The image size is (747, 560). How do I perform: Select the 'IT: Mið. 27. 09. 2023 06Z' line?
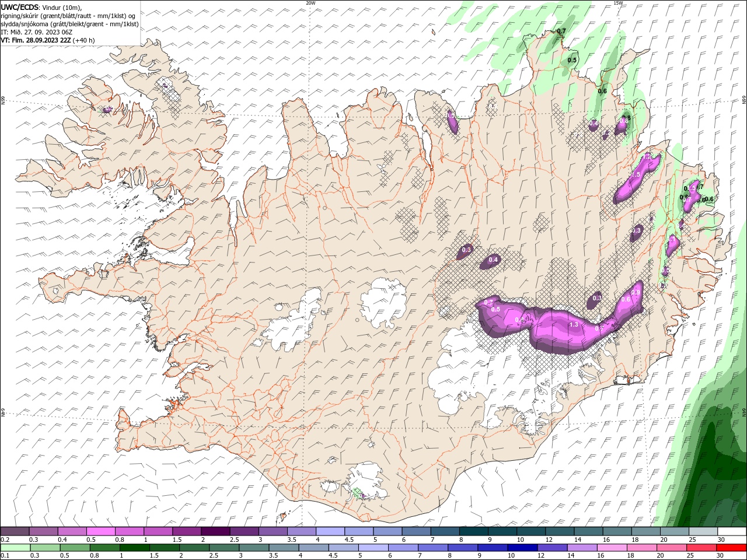coord(37,32)
